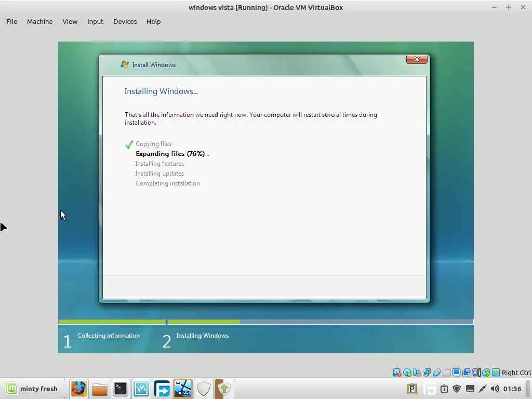Viewport: 532px width, 399px height.
Task: Click the audio status icon in VirtualBox
Action: [417, 373]
